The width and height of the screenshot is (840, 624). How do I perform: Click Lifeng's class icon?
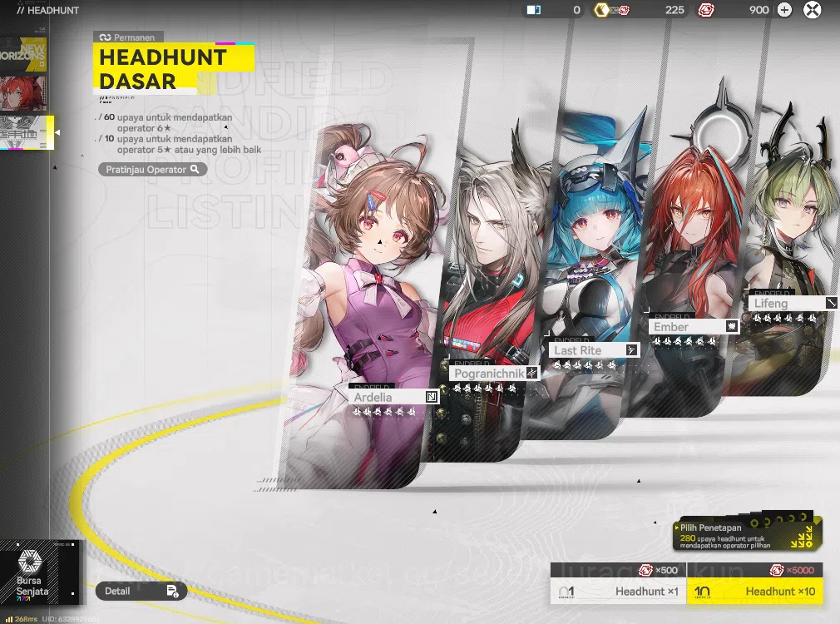tap(831, 303)
